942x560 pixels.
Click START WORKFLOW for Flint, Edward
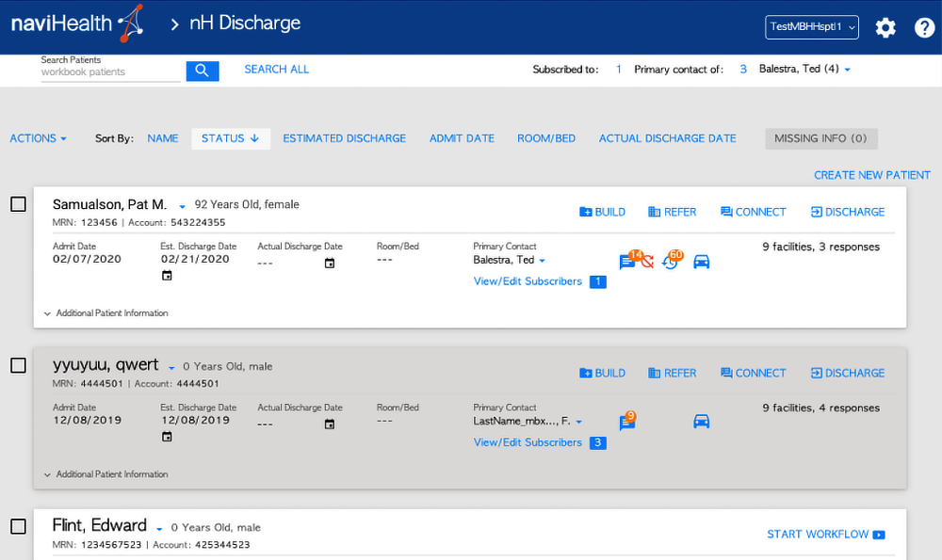point(826,535)
